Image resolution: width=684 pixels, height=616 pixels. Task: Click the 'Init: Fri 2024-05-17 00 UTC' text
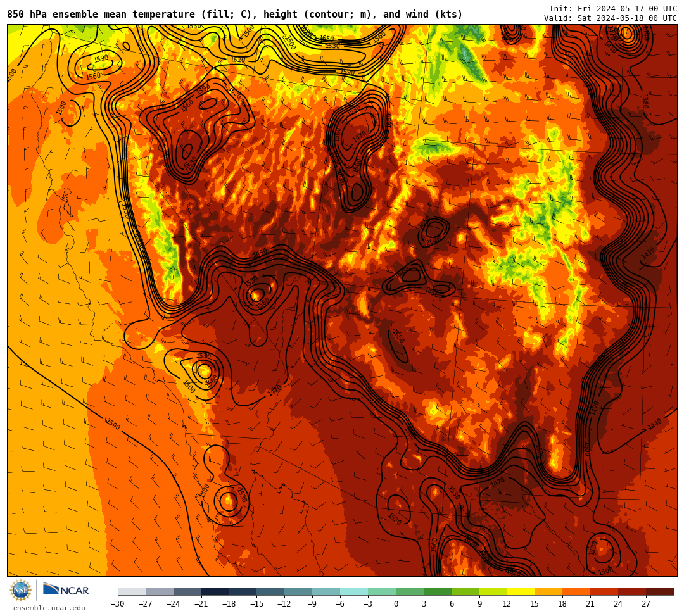(x=613, y=8)
